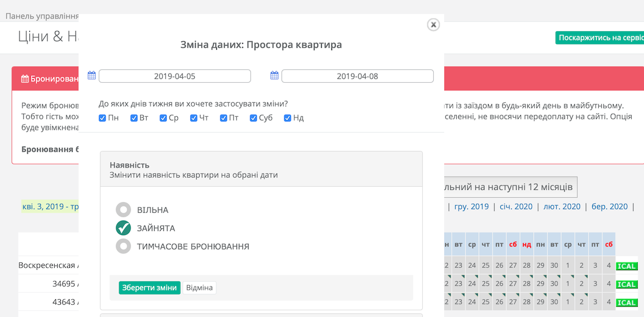The height and width of the screenshot is (317, 644).
Task: Click start date field 2019-04-05
Action: tap(174, 76)
